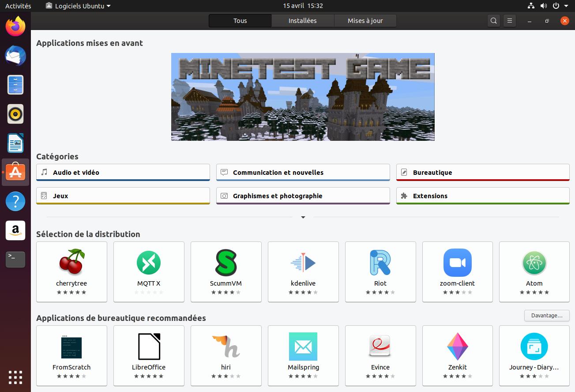This screenshot has width=575, height=392.
Task: Select the LibreOffice application tile
Action: [x=149, y=355]
